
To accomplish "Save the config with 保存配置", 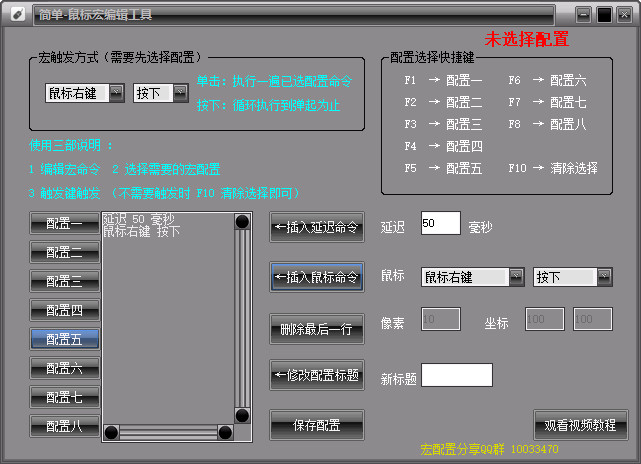I will pyautogui.click(x=317, y=425).
